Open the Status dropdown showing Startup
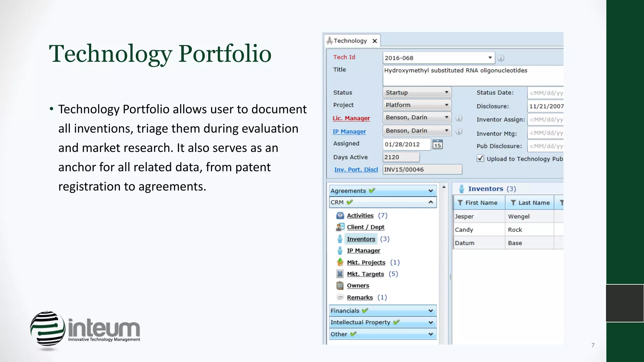The width and height of the screenshot is (644, 362). tap(447, 92)
